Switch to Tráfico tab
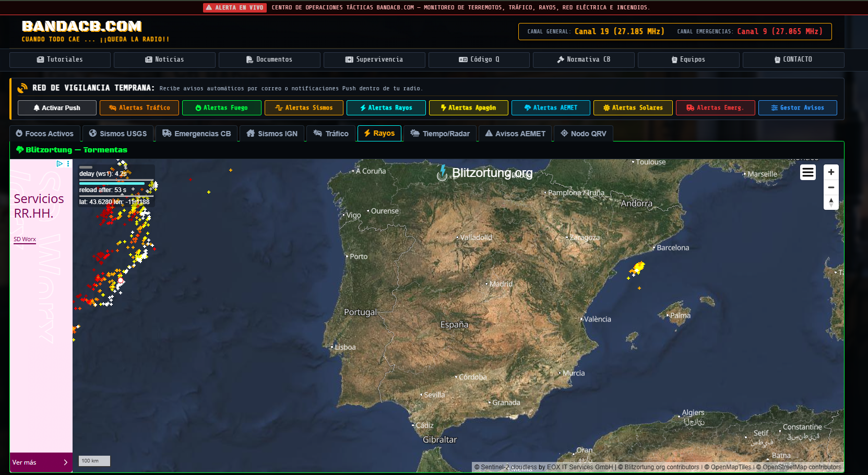 pyautogui.click(x=331, y=134)
